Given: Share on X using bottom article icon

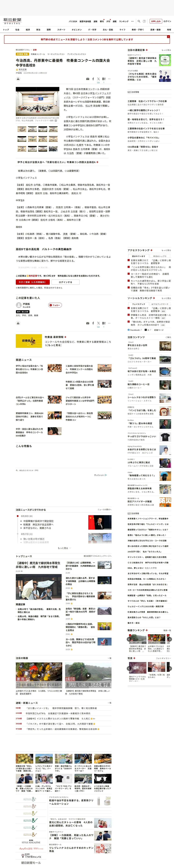Looking at the screenshot, I should point(98,323).
